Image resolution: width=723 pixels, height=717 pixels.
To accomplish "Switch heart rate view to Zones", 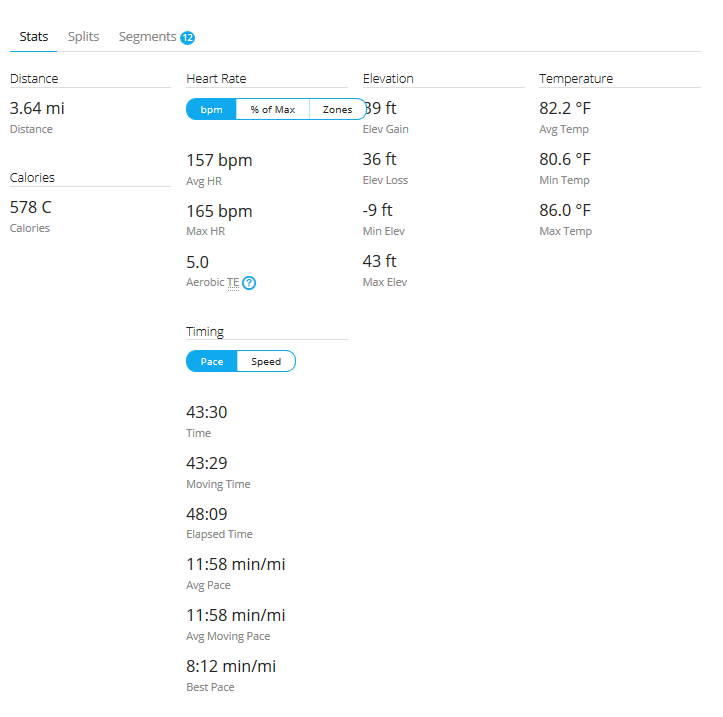I will pyautogui.click(x=337, y=110).
